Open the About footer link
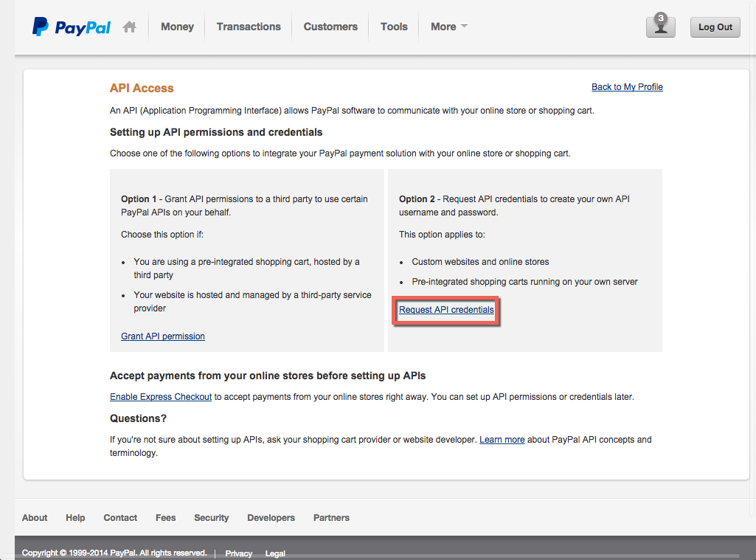Image resolution: width=756 pixels, height=560 pixels. click(35, 517)
